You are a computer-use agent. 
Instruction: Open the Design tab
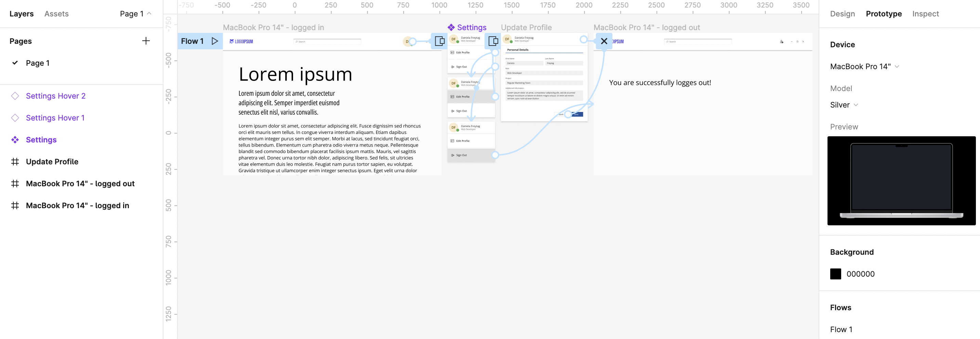(842, 14)
